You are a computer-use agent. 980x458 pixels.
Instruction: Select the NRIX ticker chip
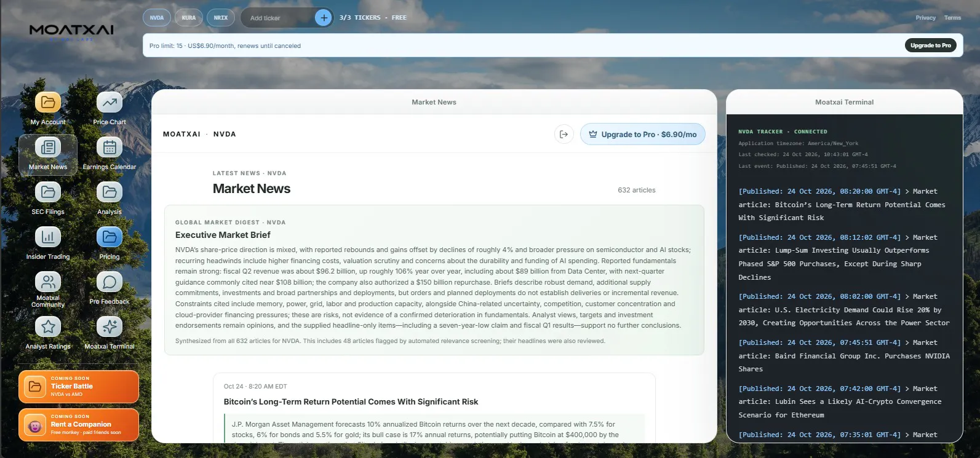[221, 18]
